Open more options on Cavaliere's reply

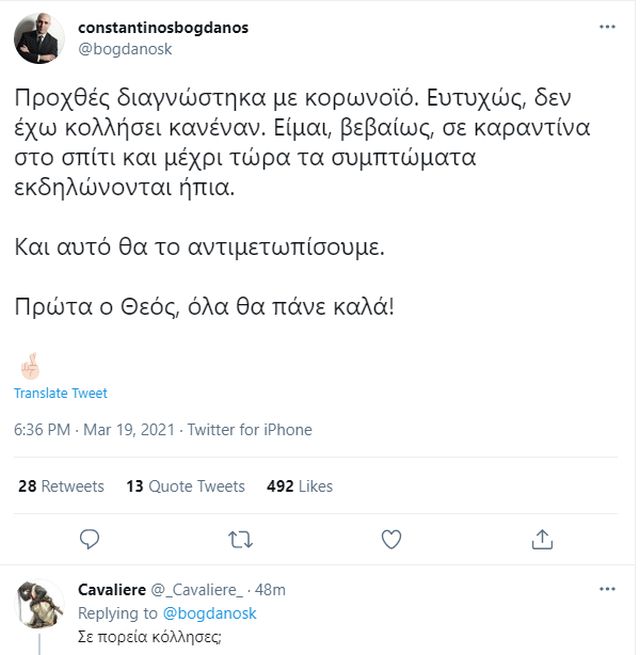(607, 589)
